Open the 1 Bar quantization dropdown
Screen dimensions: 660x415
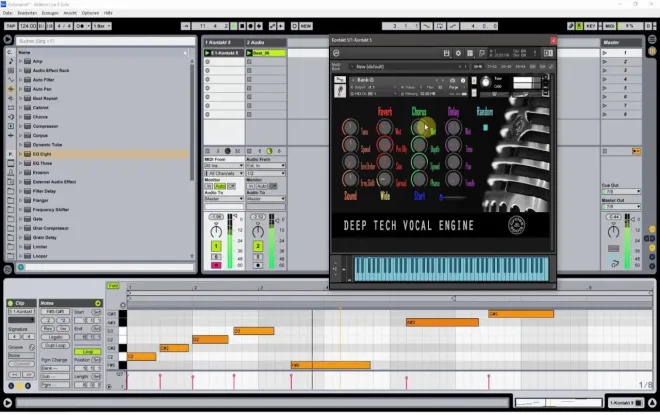coord(101,26)
